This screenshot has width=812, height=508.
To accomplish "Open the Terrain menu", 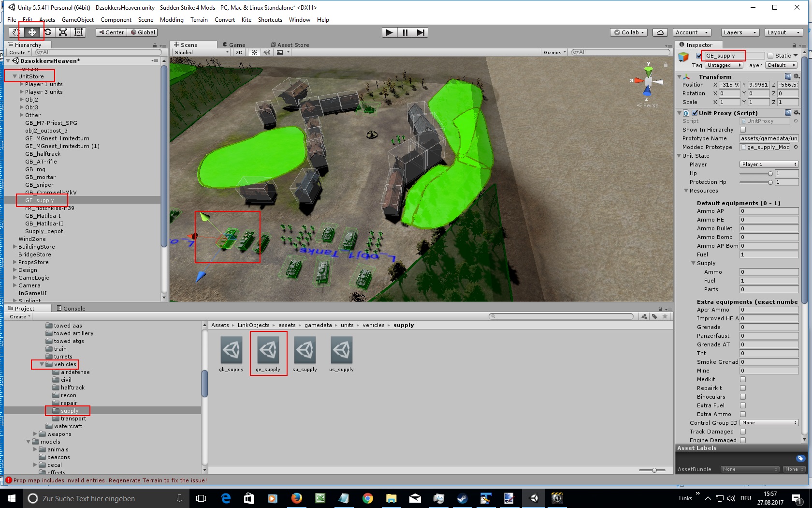I will tap(199, 20).
